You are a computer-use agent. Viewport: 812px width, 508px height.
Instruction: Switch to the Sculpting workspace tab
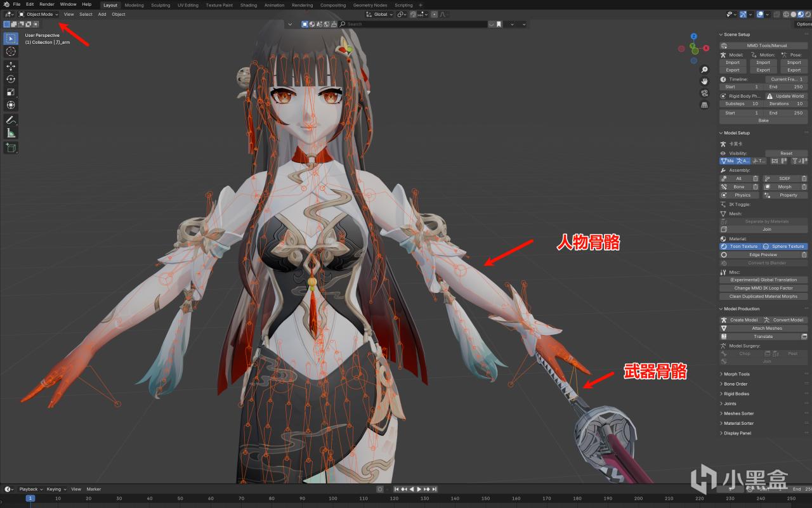[160, 5]
